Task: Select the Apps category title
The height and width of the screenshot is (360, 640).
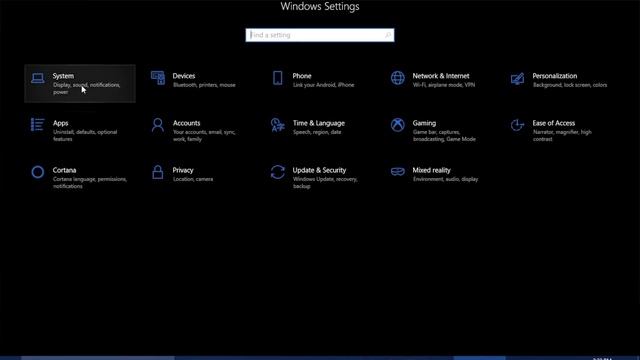Action: (x=60, y=123)
